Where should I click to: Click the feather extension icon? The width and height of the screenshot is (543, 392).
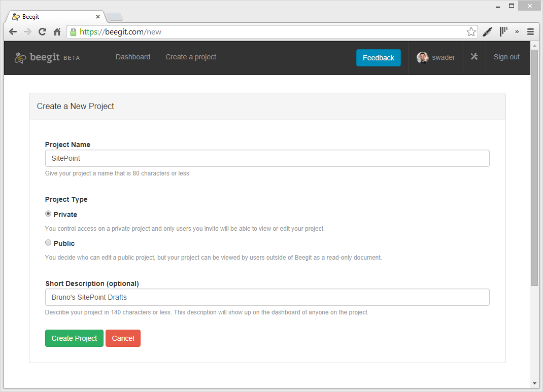(x=487, y=32)
